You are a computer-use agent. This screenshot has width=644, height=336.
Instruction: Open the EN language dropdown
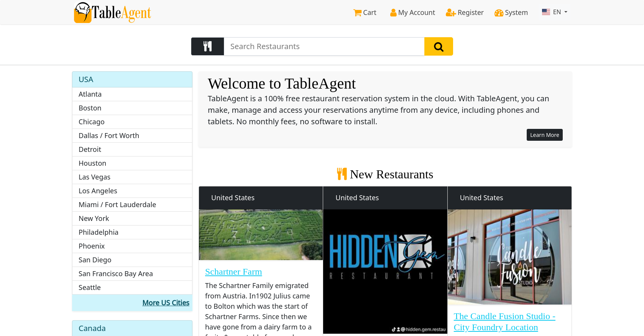tap(555, 12)
